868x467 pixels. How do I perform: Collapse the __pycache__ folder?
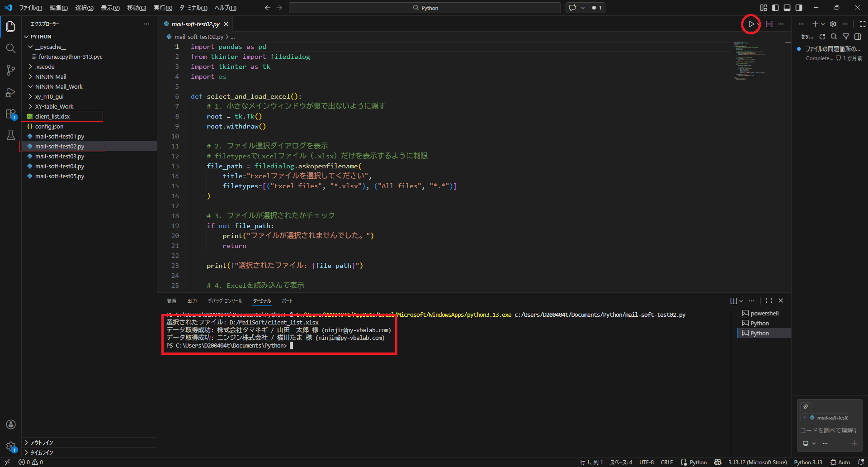coord(50,47)
